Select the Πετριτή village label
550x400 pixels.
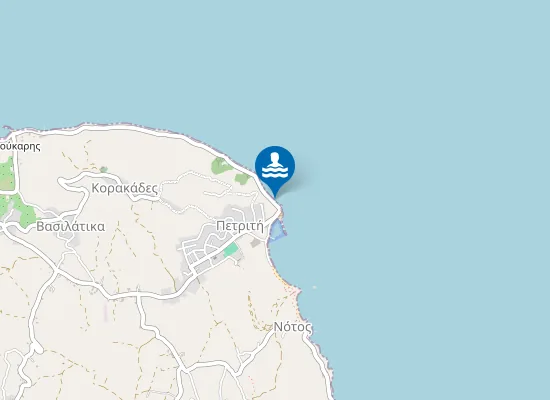tap(240, 226)
